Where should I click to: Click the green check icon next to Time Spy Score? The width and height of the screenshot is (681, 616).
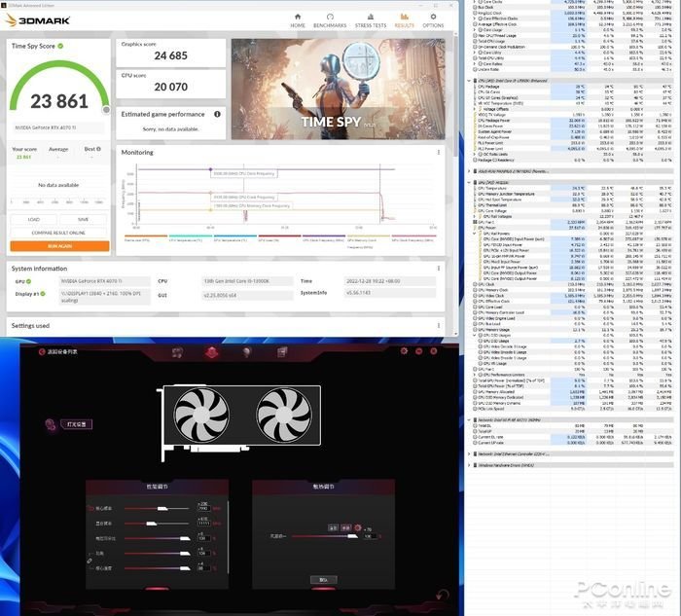click(x=60, y=46)
